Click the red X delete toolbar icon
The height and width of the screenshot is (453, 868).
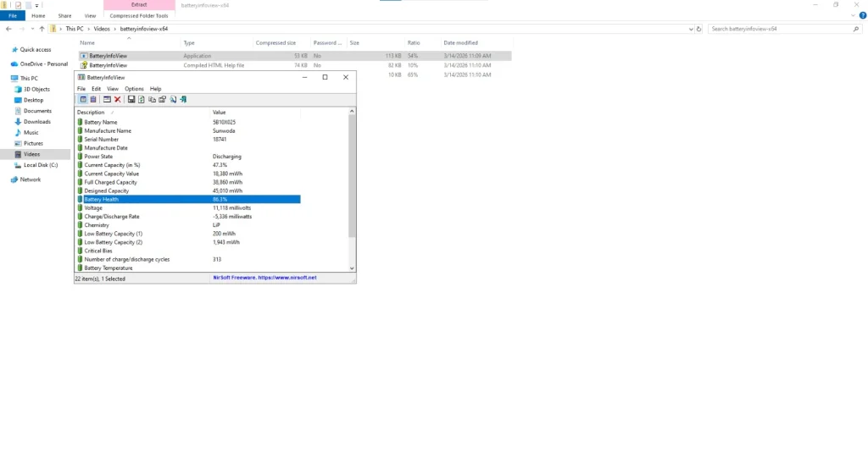pyautogui.click(x=117, y=100)
